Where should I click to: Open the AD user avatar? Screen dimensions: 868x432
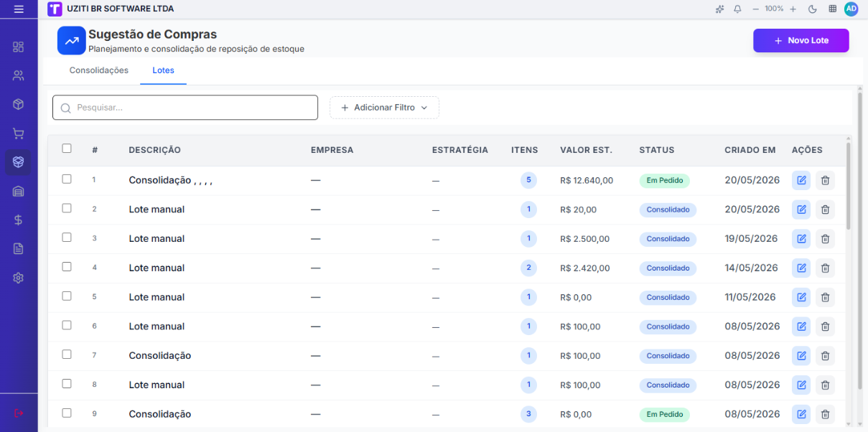(851, 9)
